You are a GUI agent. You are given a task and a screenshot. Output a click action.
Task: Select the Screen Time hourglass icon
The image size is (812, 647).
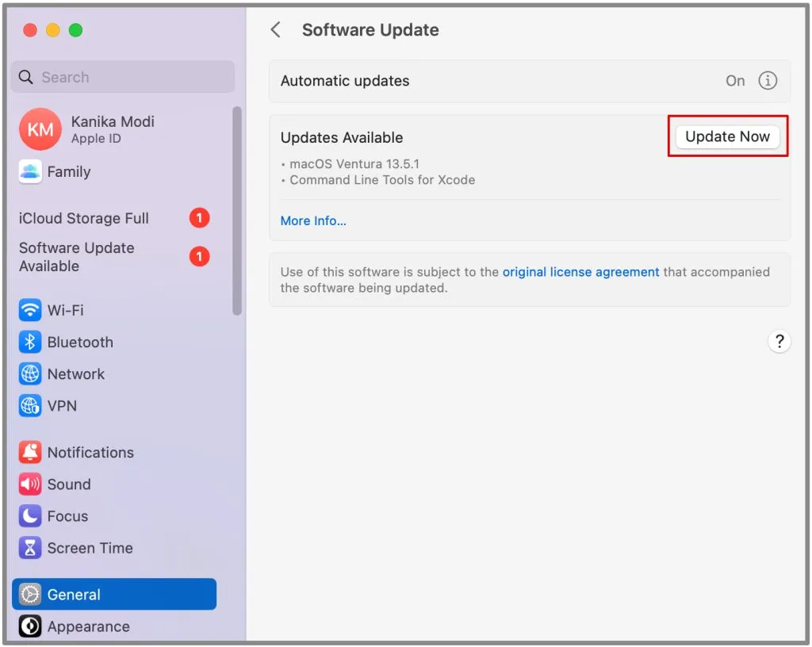30,548
